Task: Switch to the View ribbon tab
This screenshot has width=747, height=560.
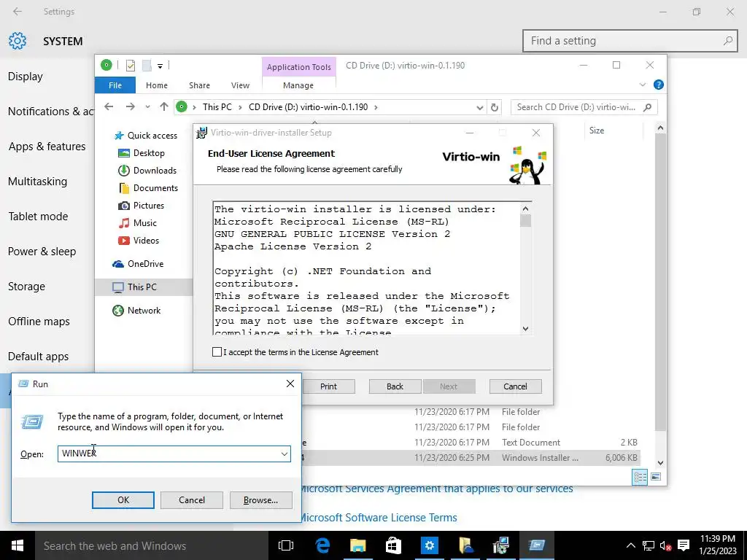Action: click(240, 85)
